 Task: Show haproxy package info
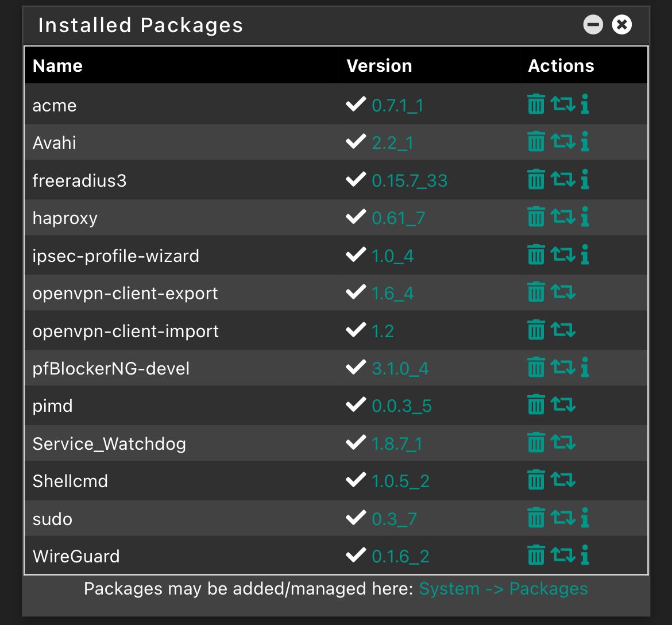pos(585,217)
